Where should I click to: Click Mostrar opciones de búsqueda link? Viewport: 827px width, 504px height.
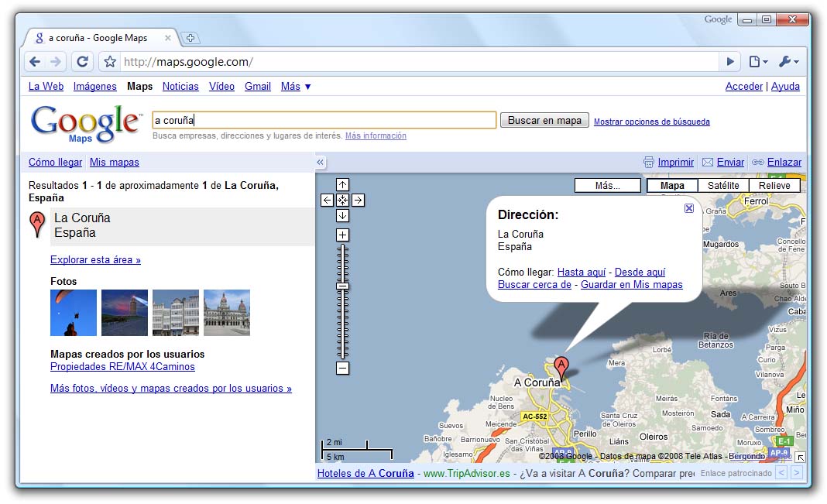pos(652,122)
